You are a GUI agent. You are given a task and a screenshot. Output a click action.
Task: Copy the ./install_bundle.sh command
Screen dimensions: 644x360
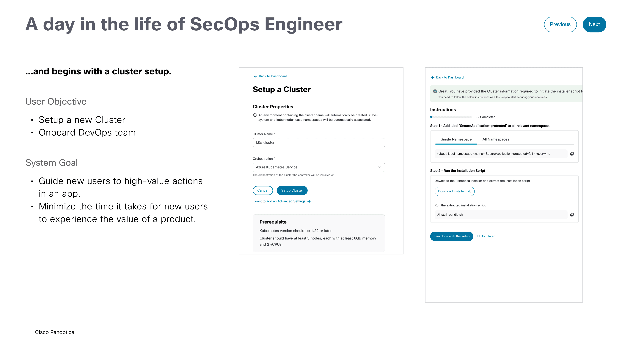click(x=572, y=214)
